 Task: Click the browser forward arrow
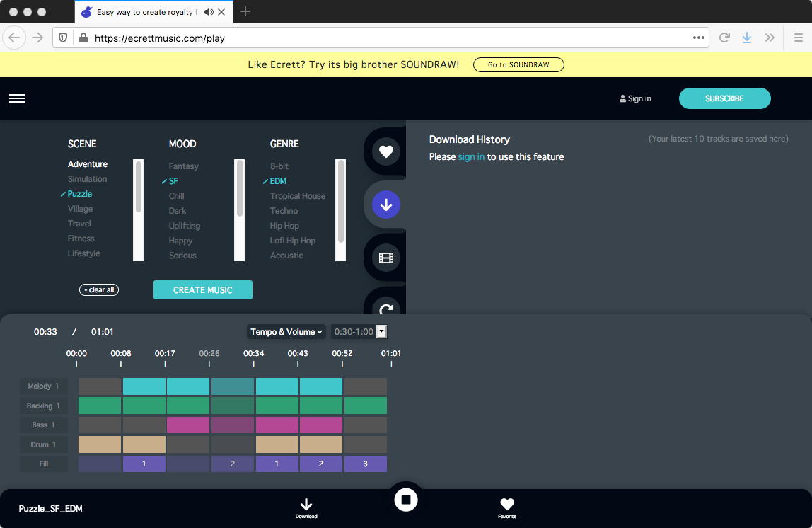point(37,38)
